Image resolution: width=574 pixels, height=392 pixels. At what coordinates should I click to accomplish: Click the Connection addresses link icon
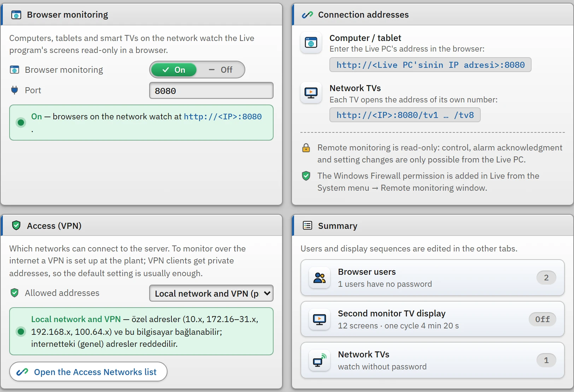coord(307,15)
